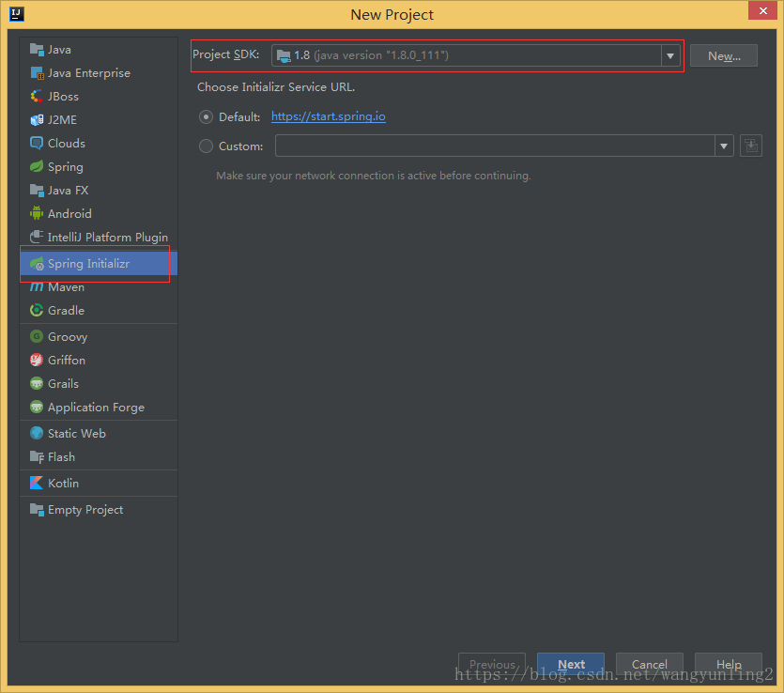Screen dimensions: 784x693
Task: Click inside the Custom URL input field
Action: (x=495, y=146)
